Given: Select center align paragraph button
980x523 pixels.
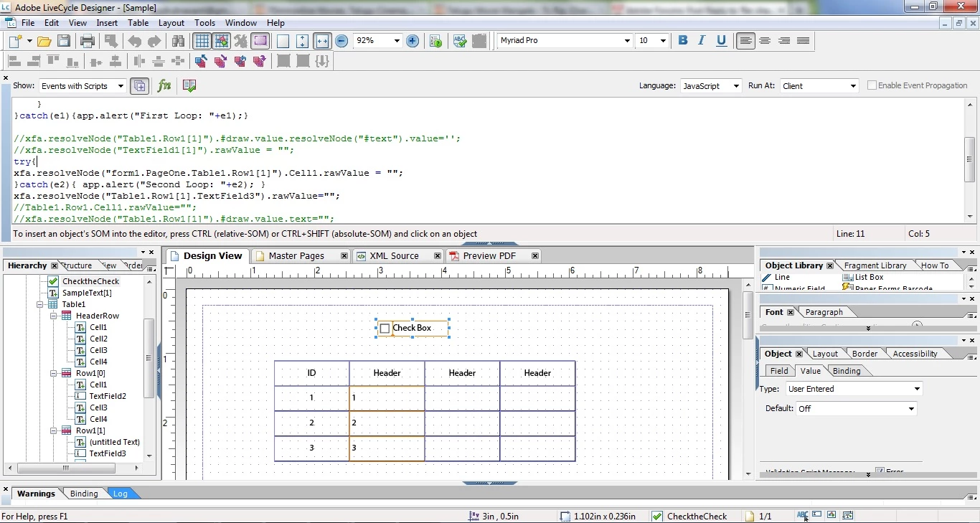Looking at the screenshot, I should click(x=765, y=41).
